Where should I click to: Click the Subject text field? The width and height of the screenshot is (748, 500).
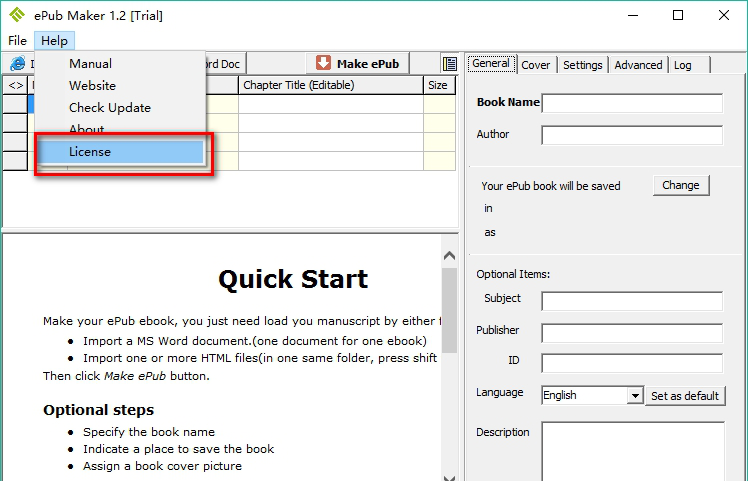632,301
